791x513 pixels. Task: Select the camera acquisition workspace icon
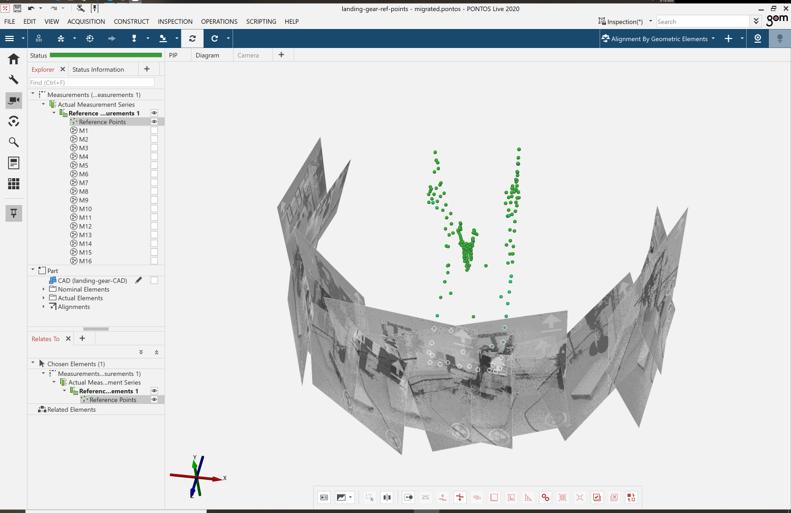pos(13,101)
